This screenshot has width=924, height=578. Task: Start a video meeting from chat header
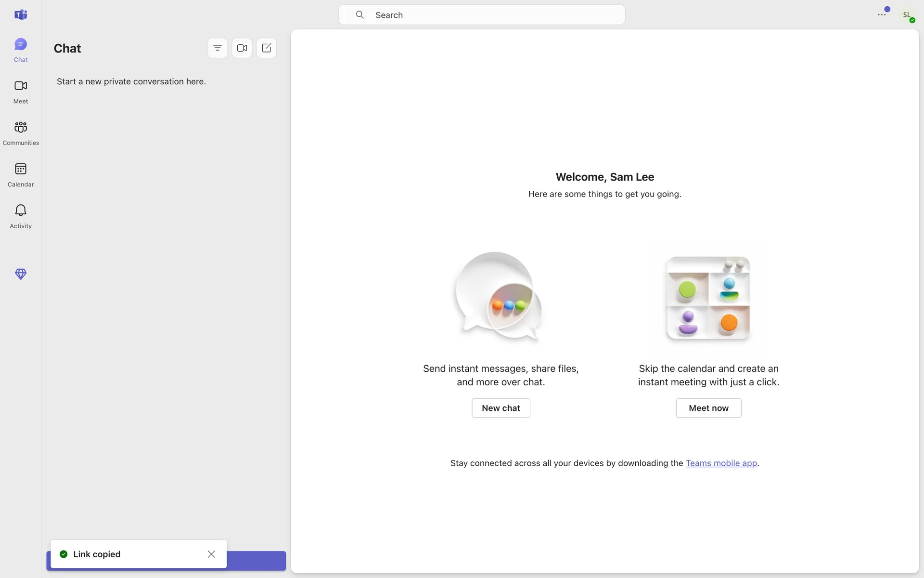coord(242,48)
